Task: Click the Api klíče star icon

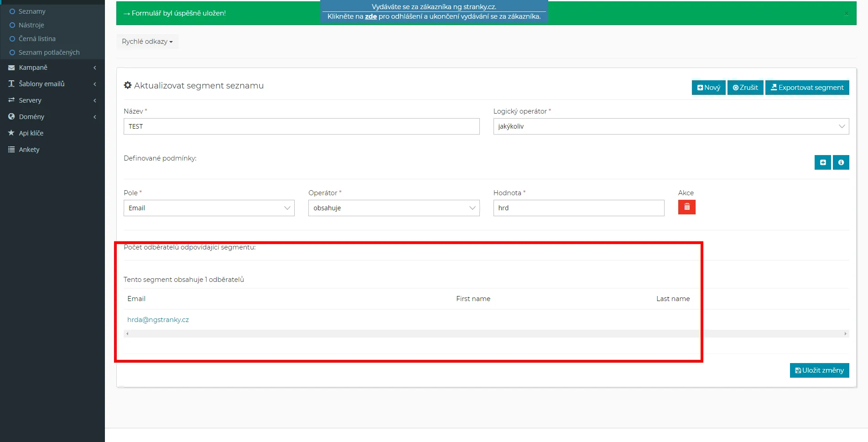Action: tap(11, 133)
